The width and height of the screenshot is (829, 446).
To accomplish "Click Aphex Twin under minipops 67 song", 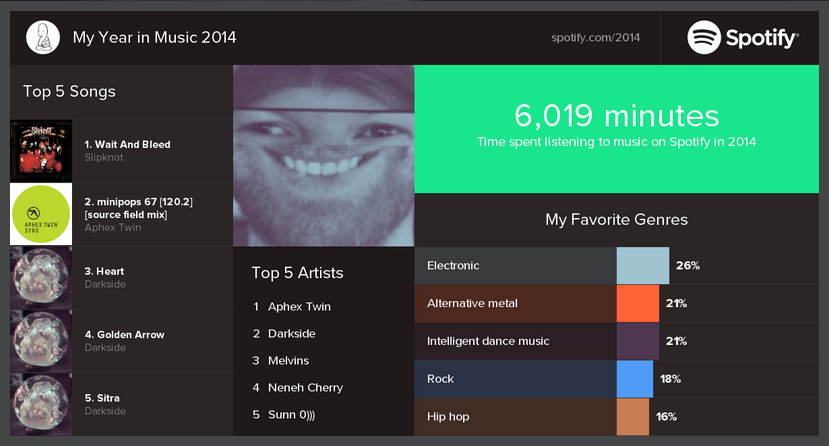I will pyautogui.click(x=113, y=228).
